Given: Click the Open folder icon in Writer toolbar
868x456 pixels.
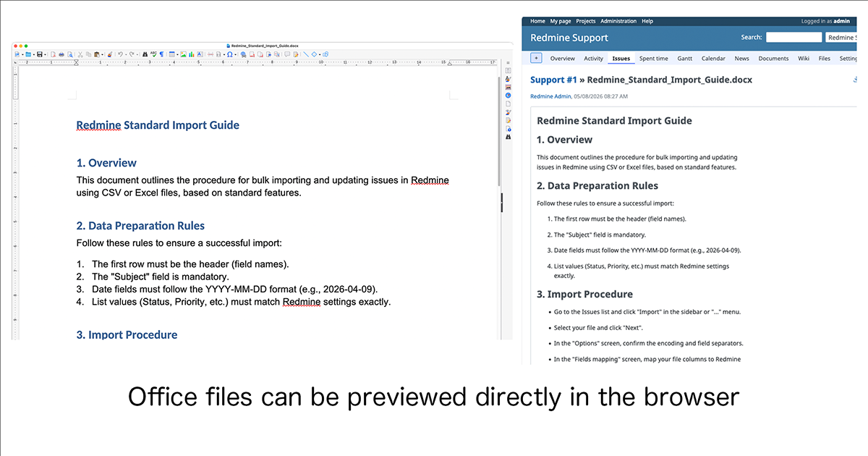Looking at the screenshot, I should (28, 54).
